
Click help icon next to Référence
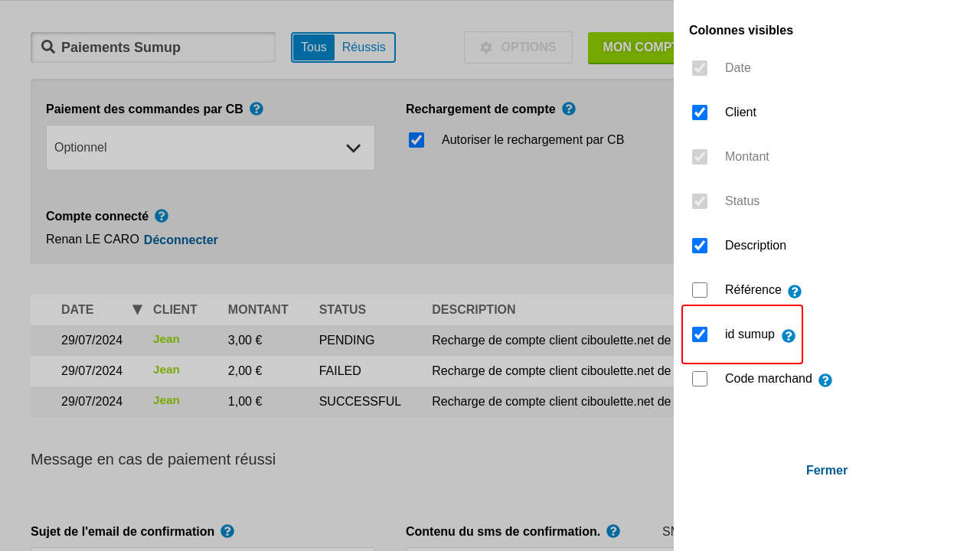tap(795, 292)
